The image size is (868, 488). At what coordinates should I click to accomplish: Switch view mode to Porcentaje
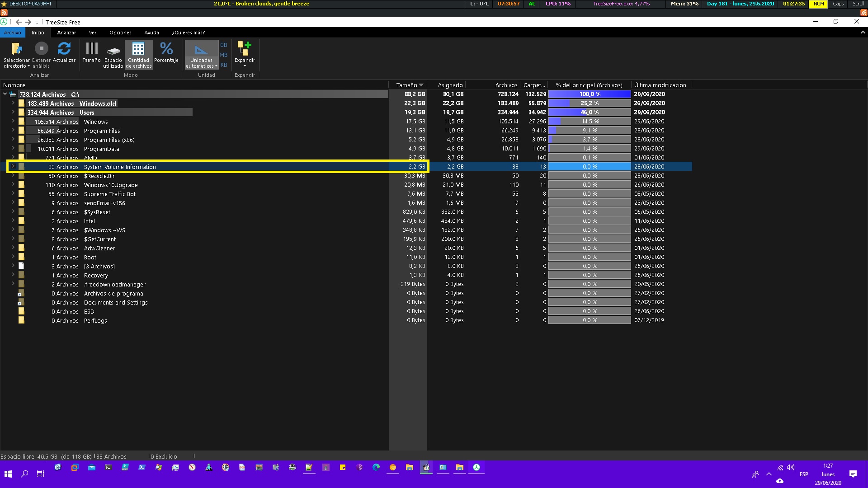click(x=166, y=53)
